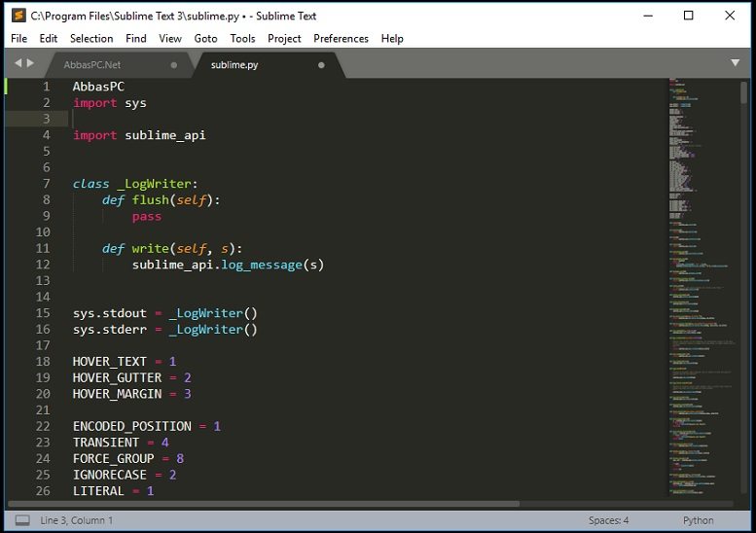The width and height of the screenshot is (756, 533).
Task: Open the Find menu
Action: (x=136, y=39)
